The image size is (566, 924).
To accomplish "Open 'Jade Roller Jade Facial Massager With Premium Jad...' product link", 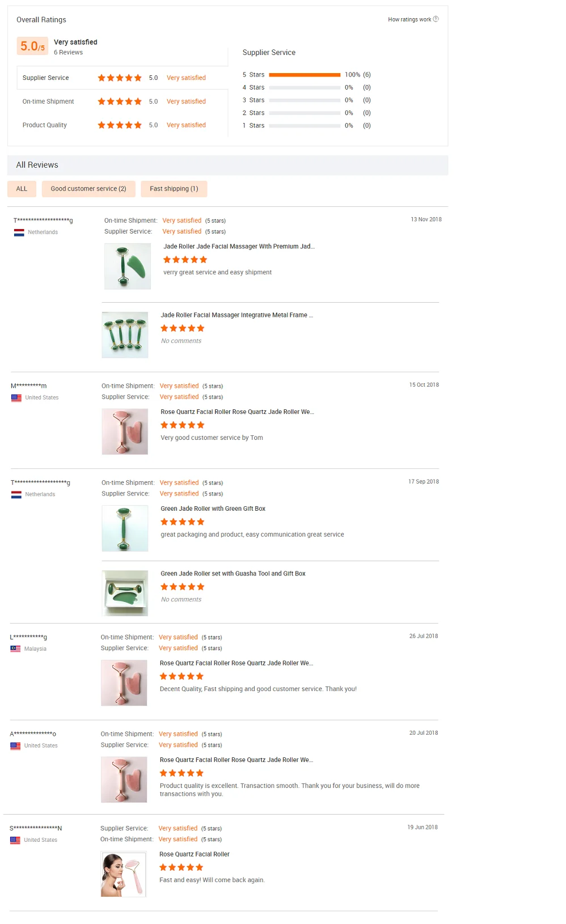I will coord(239,247).
